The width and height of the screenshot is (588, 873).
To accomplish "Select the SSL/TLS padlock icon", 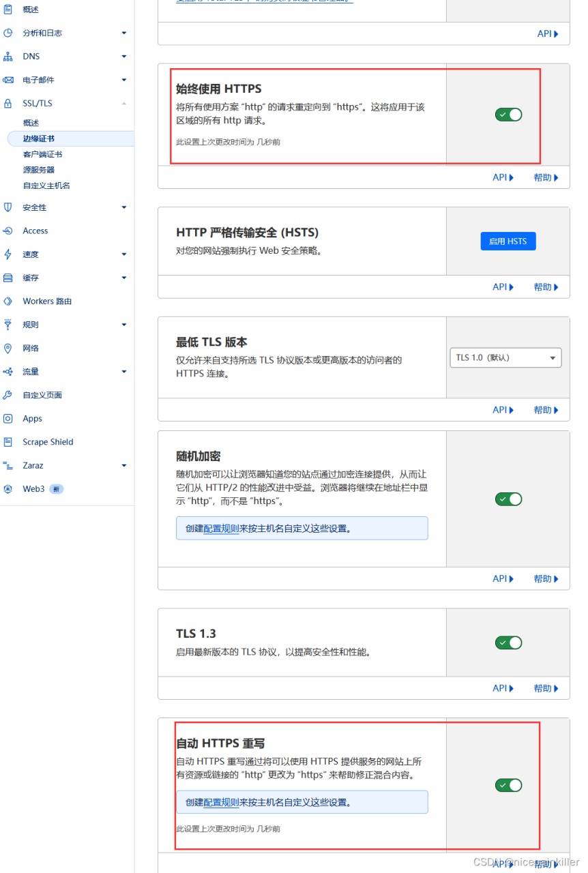I will tap(10, 103).
